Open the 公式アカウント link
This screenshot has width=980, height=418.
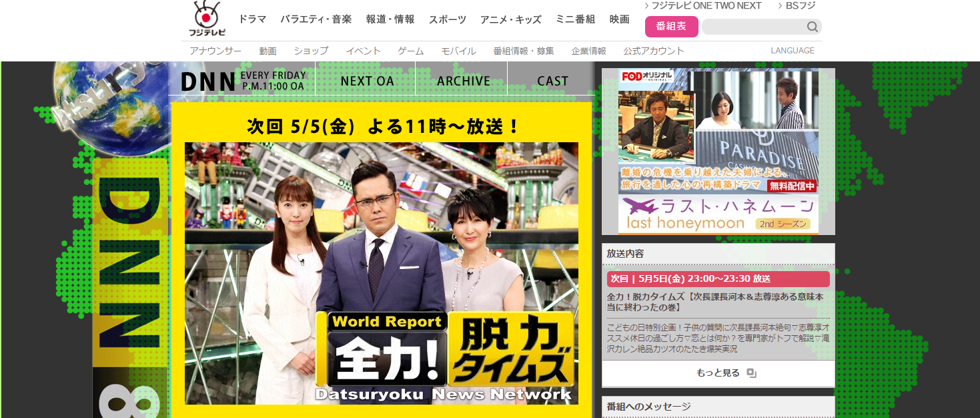[x=654, y=51]
